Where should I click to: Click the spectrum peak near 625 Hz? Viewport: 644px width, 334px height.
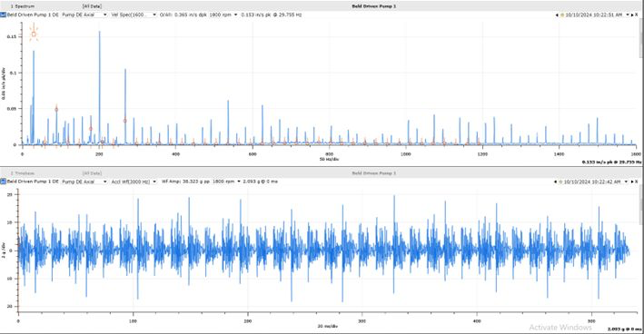pyautogui.click(x=263, y=124)
